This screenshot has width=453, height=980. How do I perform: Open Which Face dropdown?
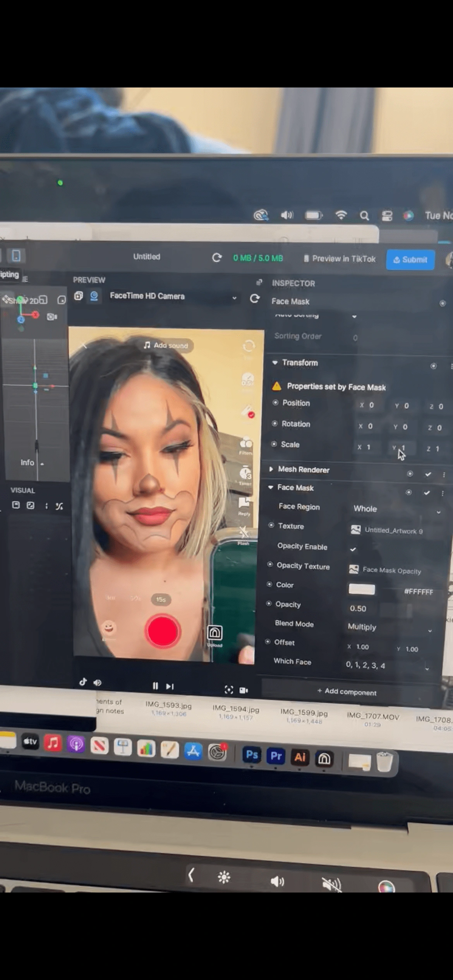[387, 666]
